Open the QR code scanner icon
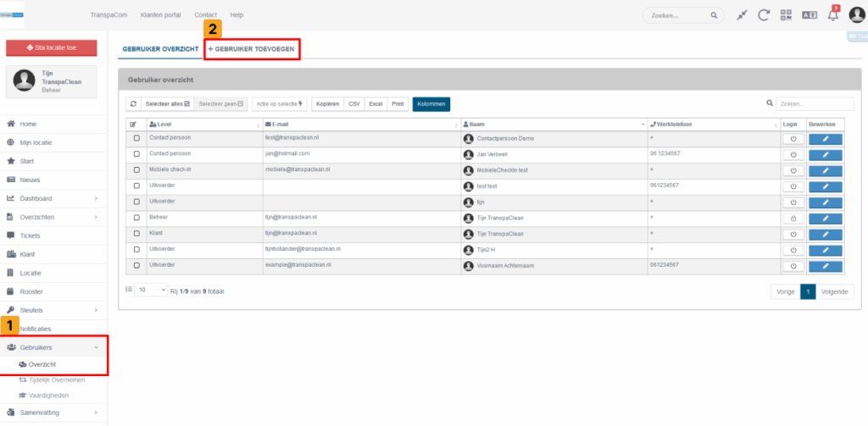Viewport: 868px width, 426px height. click(787, 15)
